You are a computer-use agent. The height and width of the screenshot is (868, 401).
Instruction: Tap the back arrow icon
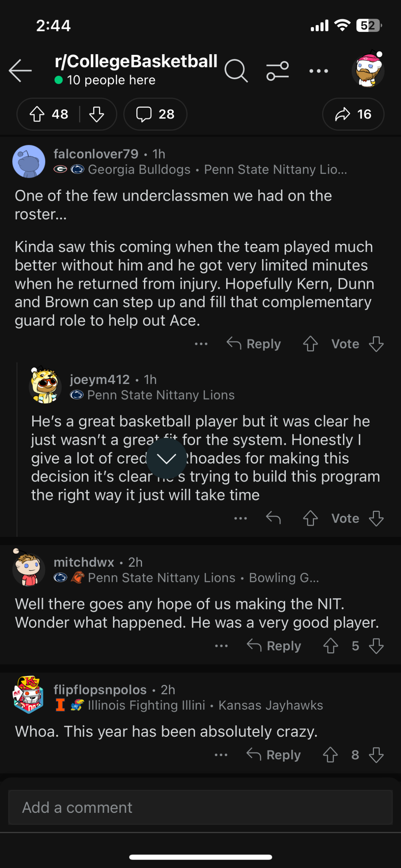click(20, 70)
